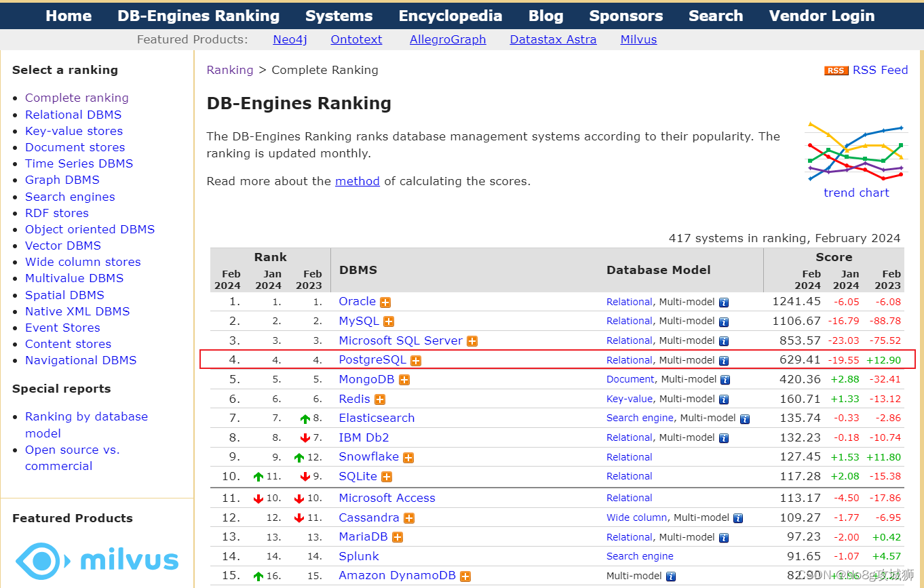The height and width of the screenshot is (588, 924).
Task: Click the score 1241.45 in Oracle row
Action: pos(796,301)
